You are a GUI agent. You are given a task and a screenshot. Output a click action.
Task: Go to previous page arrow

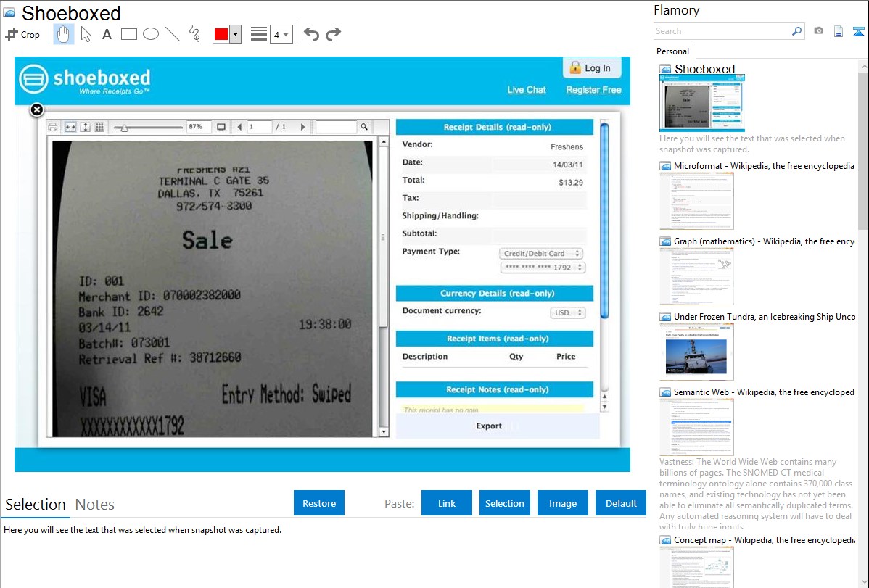pos(239,127)
